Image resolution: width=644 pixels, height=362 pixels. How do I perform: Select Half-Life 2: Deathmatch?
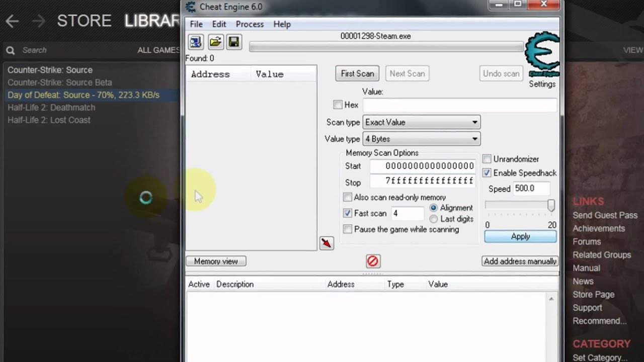point(51,108)
